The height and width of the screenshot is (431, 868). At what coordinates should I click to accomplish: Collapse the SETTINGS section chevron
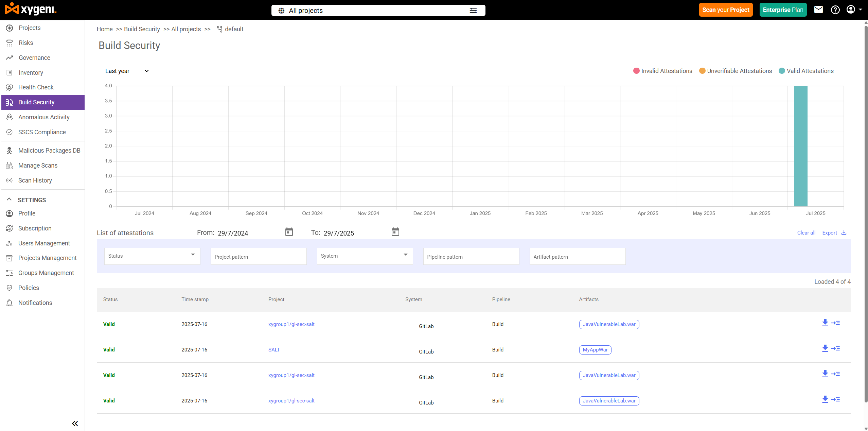pos(9,200)
